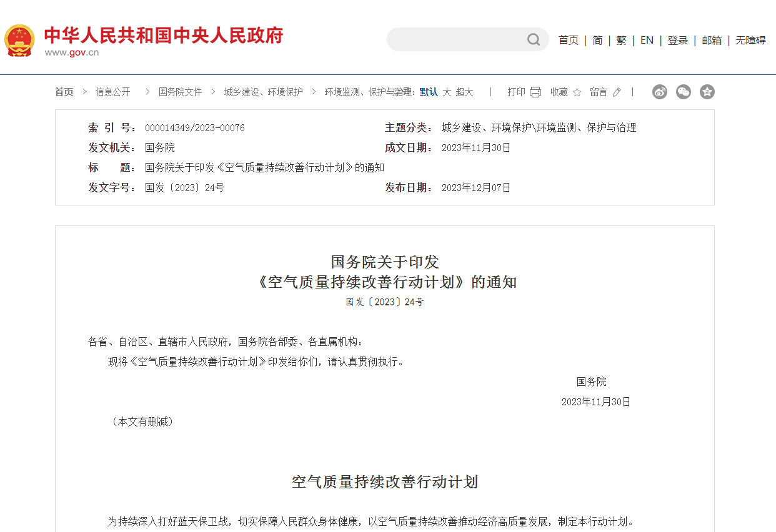Switch the site to English via EN
The height and width of the screenshot is (532, 776).
[x=647, y=40]
